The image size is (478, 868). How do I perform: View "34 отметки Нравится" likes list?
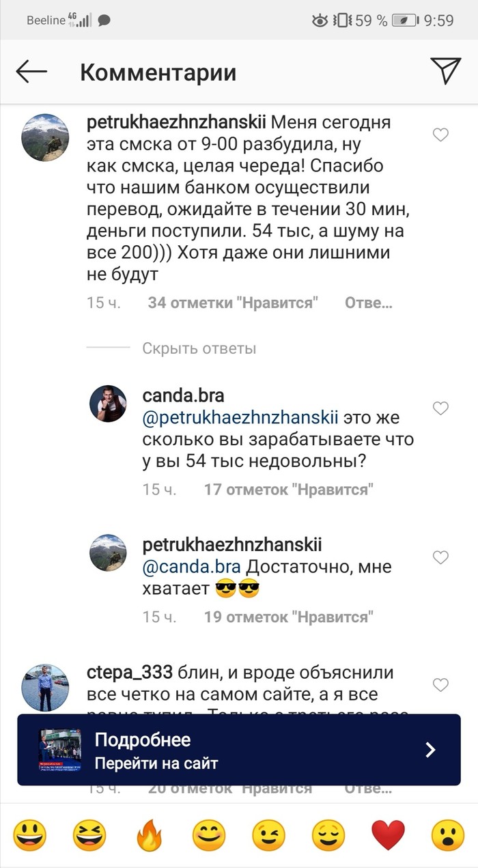click(x=233, y=303)
